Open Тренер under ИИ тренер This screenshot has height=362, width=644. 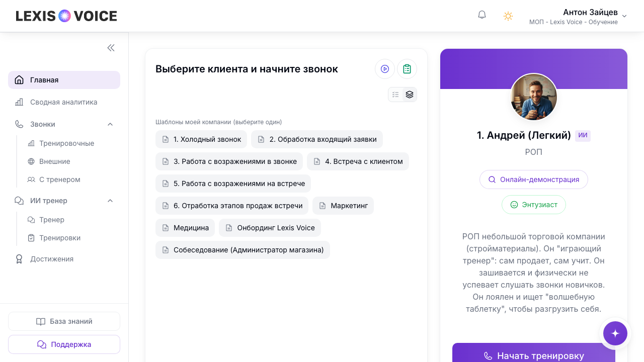(52, 220)
